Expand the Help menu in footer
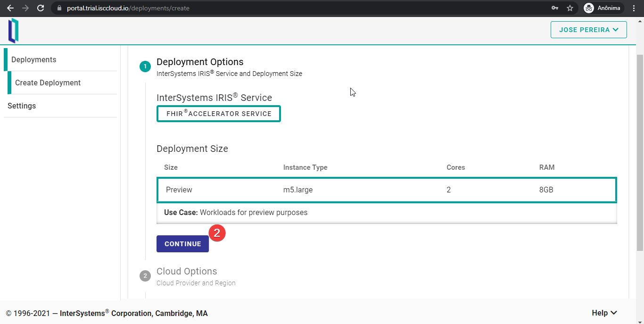The height and width of the screenshot is (324, 644). 604,313
